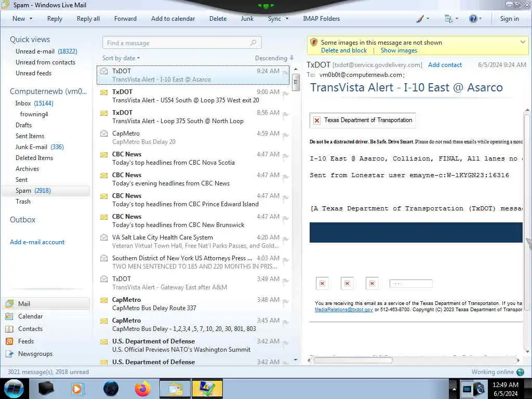532x399 pixels.
Task: Open the Inbox folder
Action: (34, 103)
